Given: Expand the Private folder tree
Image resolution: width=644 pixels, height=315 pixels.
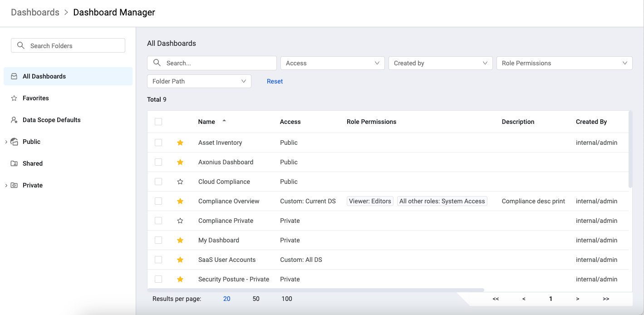Looking at the screenshot, I should [6, 185].
